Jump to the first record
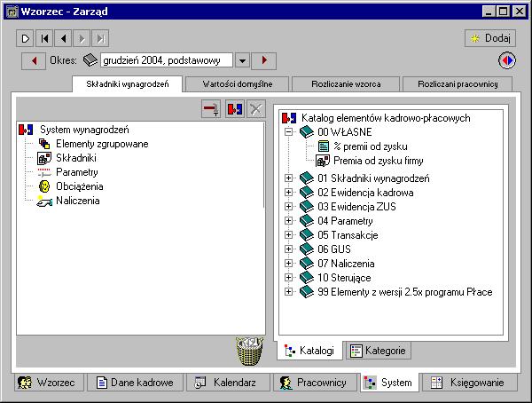This screenshot has height=403, width=532. click(x=44, y=38)
